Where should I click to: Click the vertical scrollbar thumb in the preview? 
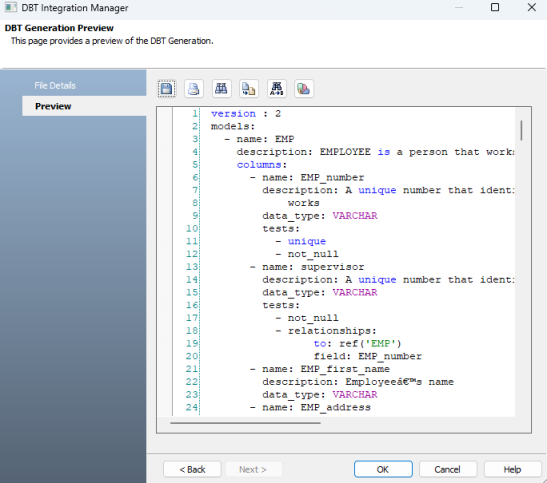[x=521, y=130]
